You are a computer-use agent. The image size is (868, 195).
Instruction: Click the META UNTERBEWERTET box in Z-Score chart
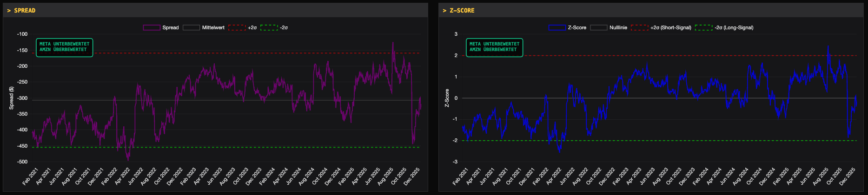pos(495,47)
